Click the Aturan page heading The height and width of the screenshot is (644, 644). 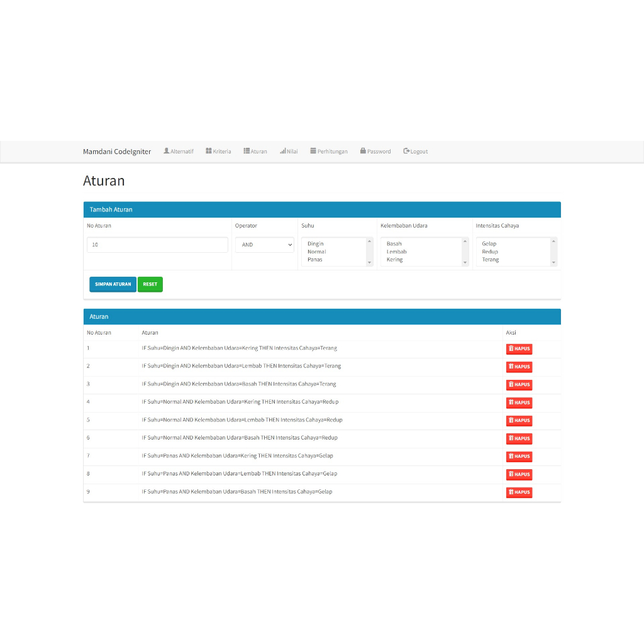click(x=104, y=180)
